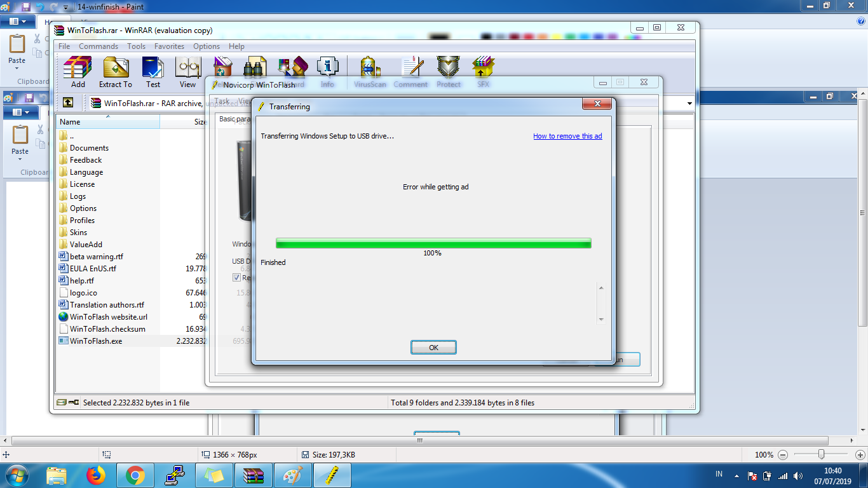Click the log scrollbar down arrow in Transferring dialog
The height and width of the screenshot is (488, 868).
click(601, 320)
